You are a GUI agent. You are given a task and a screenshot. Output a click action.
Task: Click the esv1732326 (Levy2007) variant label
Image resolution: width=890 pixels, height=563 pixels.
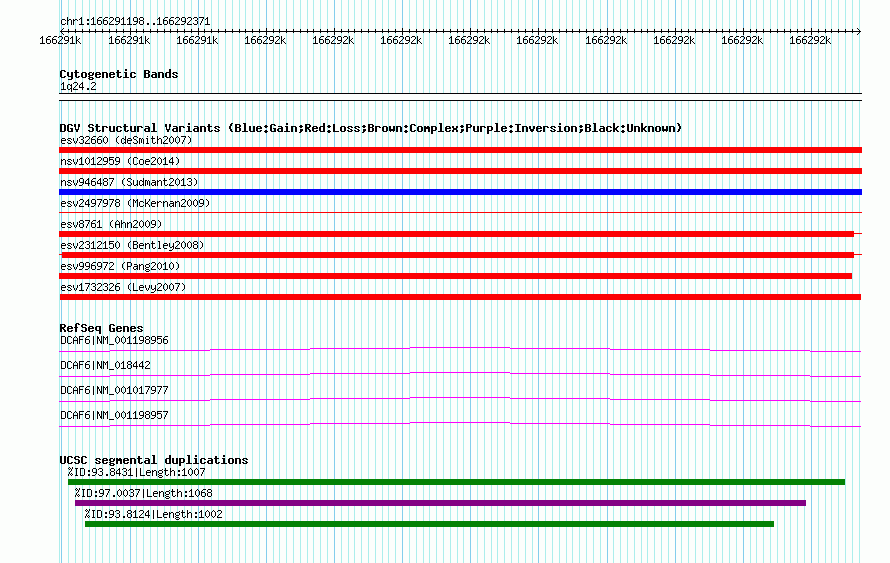point(123,287)
